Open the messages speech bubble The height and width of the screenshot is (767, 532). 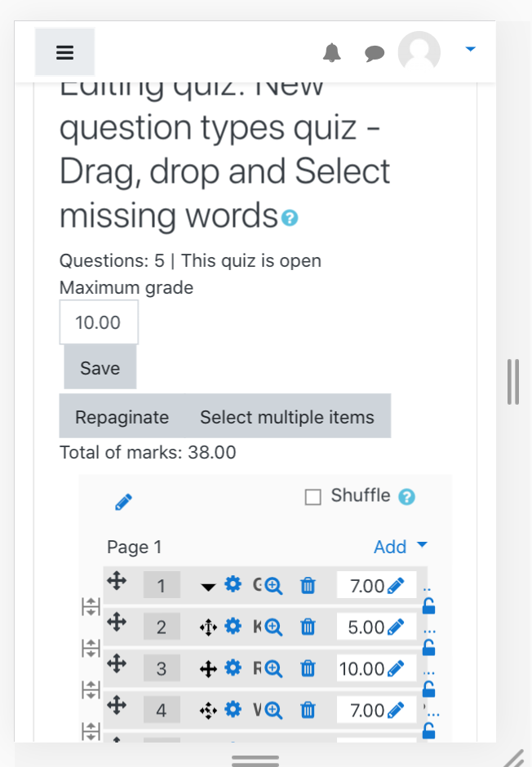tap(375, 53)
